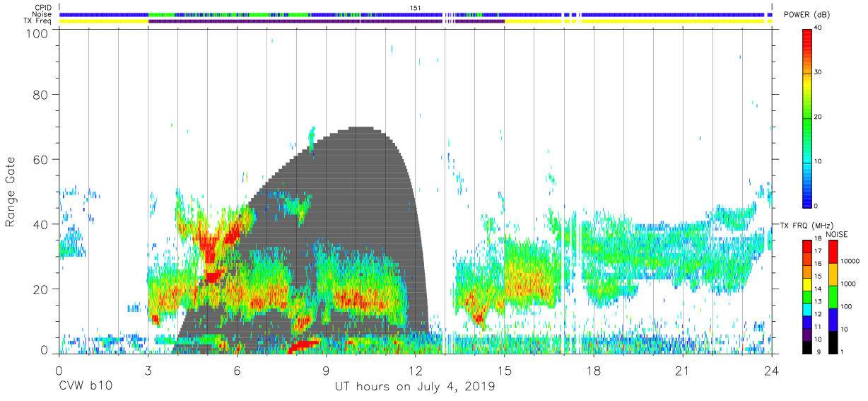Click the 10000 label on the NOISE legend
Image resolution: width=868 pixels, height=401 pixels.
tap(849, 262)
